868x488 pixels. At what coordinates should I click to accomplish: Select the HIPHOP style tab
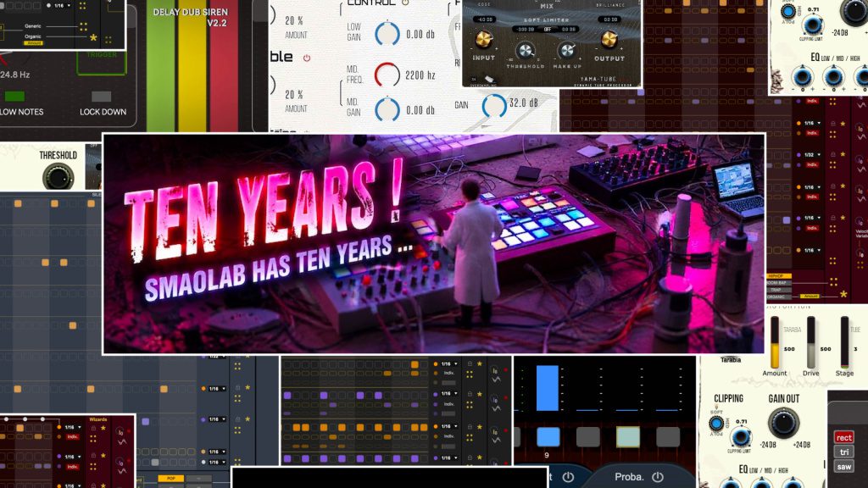tap(779, 275)
